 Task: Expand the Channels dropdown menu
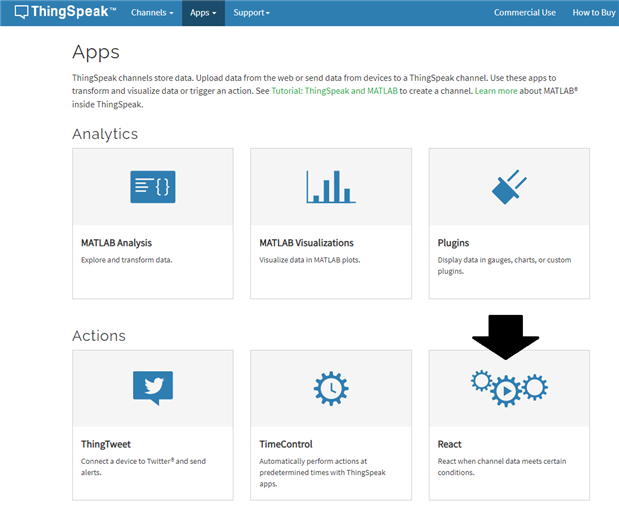coord(152,13)
